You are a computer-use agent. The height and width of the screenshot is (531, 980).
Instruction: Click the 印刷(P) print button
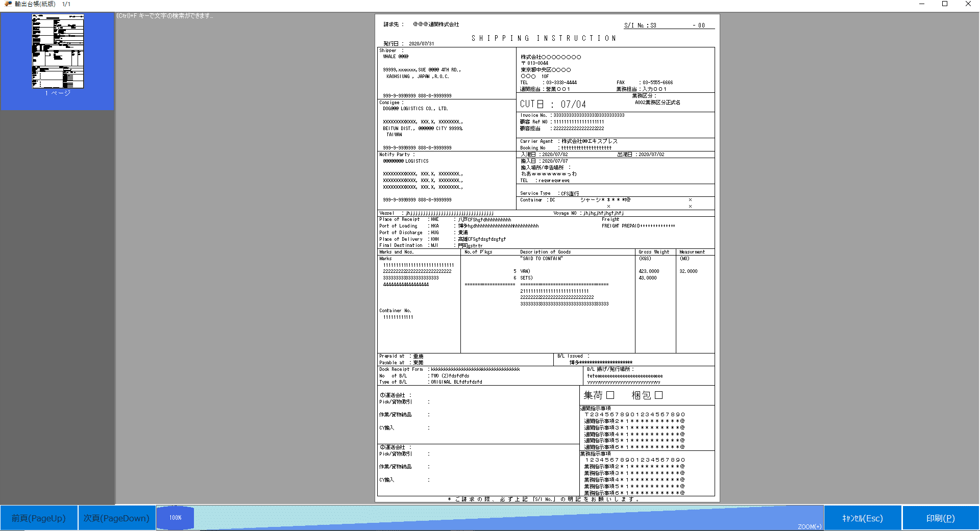941,518
